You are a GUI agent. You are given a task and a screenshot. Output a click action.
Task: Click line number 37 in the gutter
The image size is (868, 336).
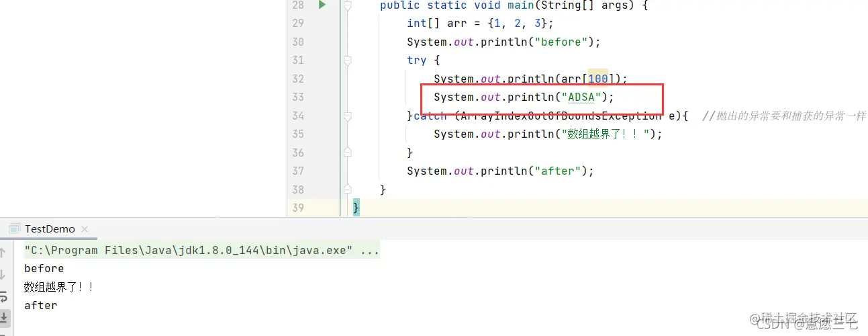click(297, 171)
